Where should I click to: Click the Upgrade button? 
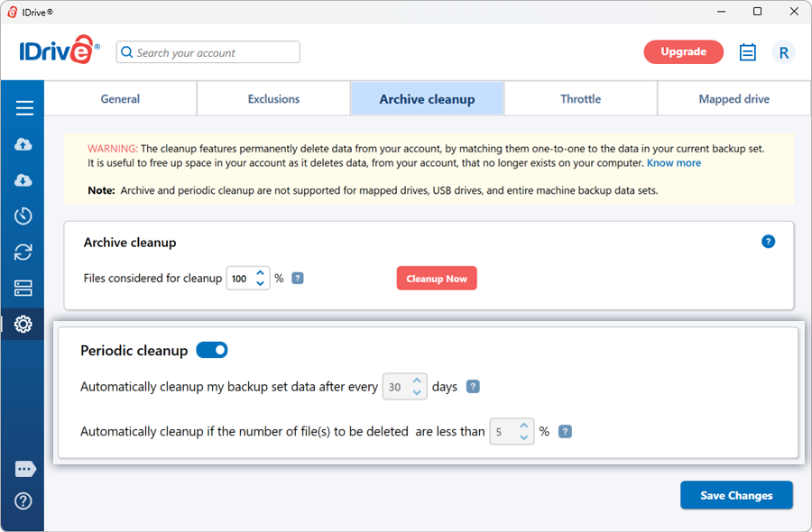point(683,51)
